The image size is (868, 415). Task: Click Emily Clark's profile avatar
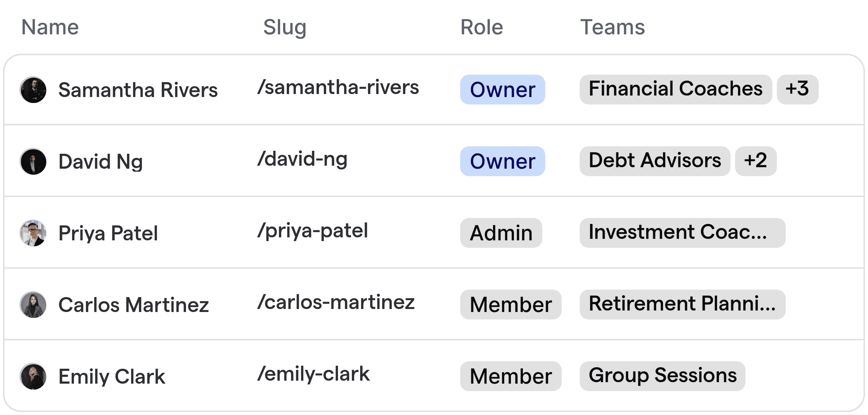click(33, 376)
